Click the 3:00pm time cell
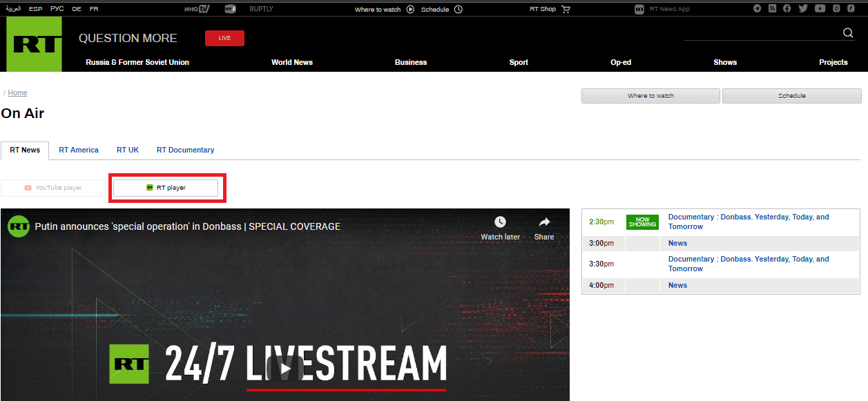868x401 pixels. pyautogui.click(x=601, y=243)
